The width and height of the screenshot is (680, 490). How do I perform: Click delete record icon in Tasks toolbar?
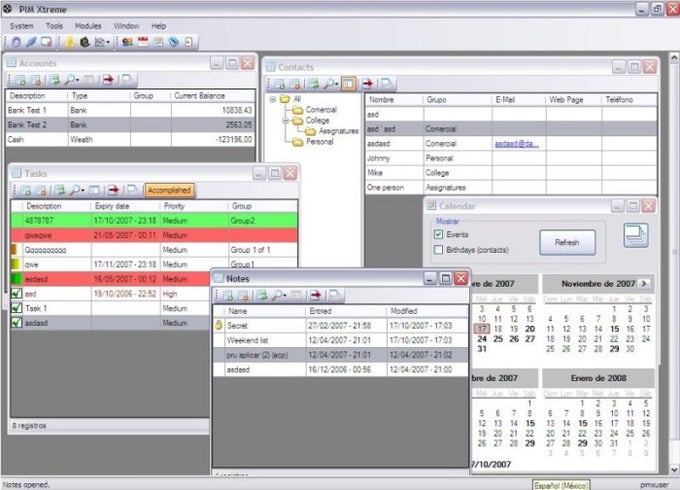pyautogui.click(x=42, y=190)
